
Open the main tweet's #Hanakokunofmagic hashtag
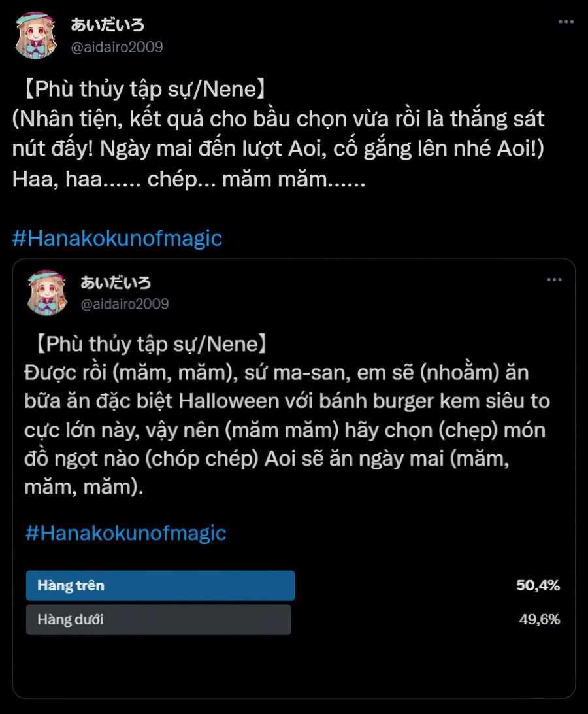[118, 239]
